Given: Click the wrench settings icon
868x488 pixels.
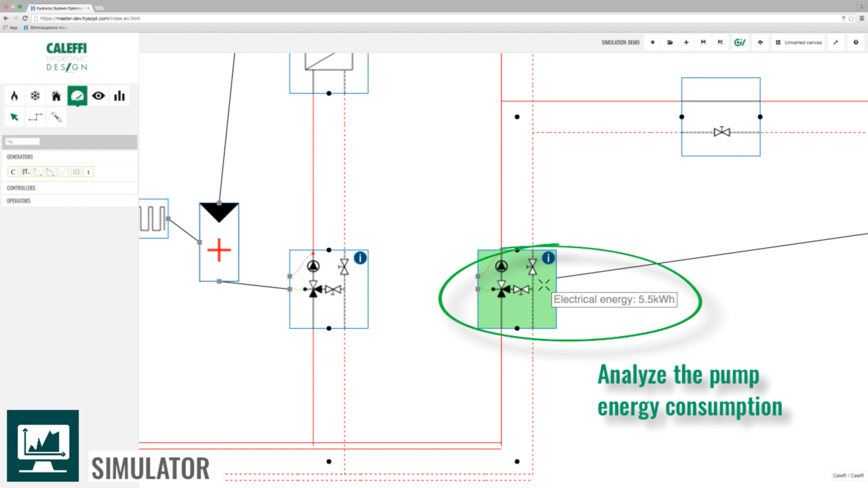Looking at the screenshot, I should (836, 42).
